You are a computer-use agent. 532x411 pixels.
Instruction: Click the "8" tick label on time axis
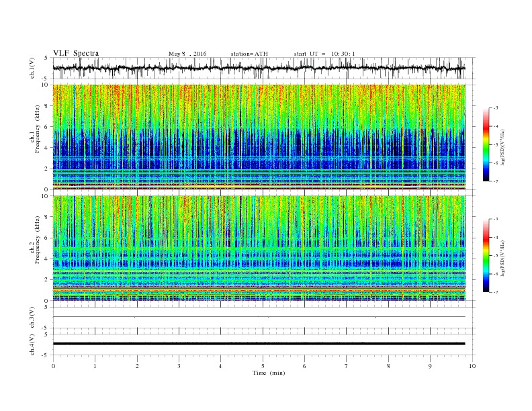point(388,366)
